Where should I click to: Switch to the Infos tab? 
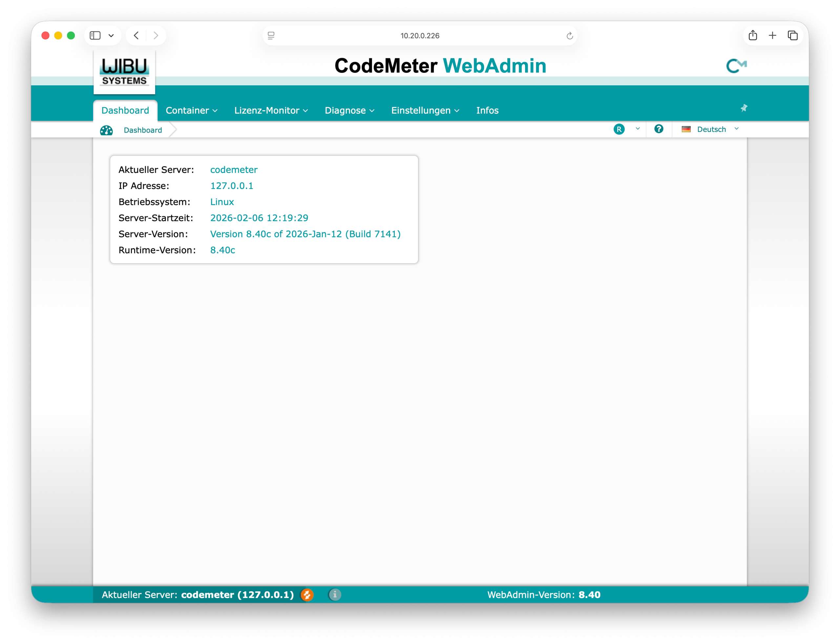click(487, 110)
